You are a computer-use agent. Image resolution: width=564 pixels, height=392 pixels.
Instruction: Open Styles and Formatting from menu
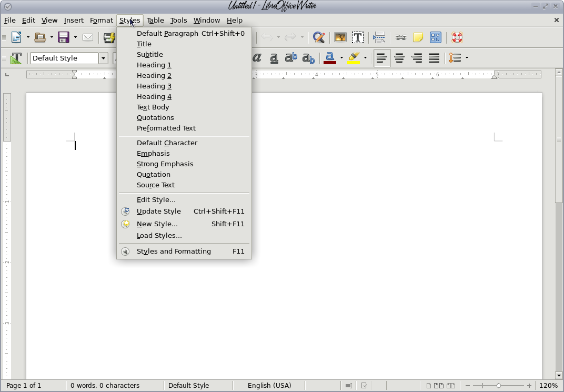point(184,252)
